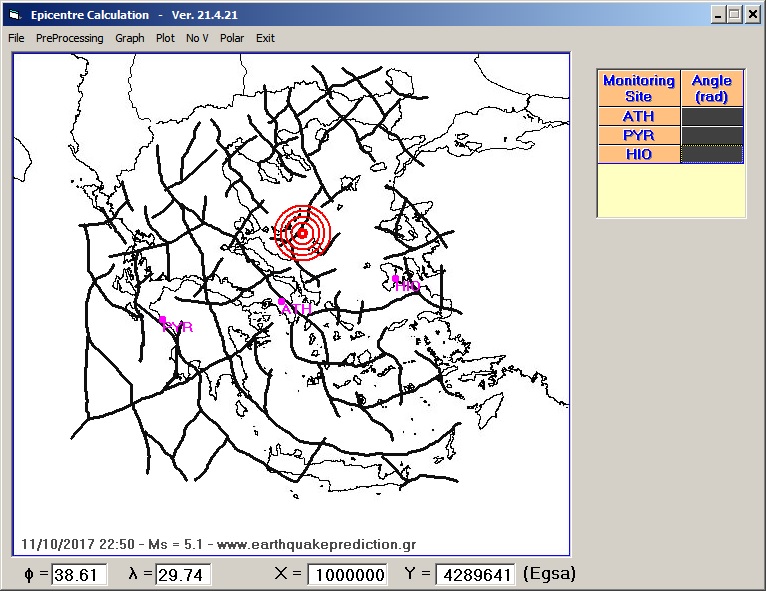Screen dimensions: 766x591
Task: Open the File menu
Action: coord(16,38)
